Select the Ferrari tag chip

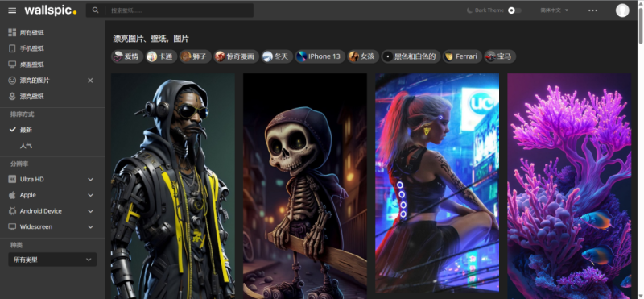461,56
